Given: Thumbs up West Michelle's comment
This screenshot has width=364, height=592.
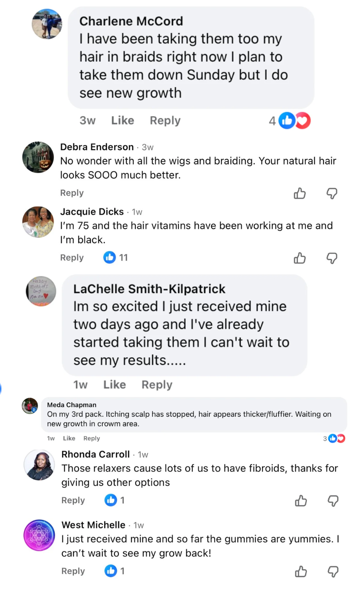Looking at the screenshot, I should [x=301, y=571].
